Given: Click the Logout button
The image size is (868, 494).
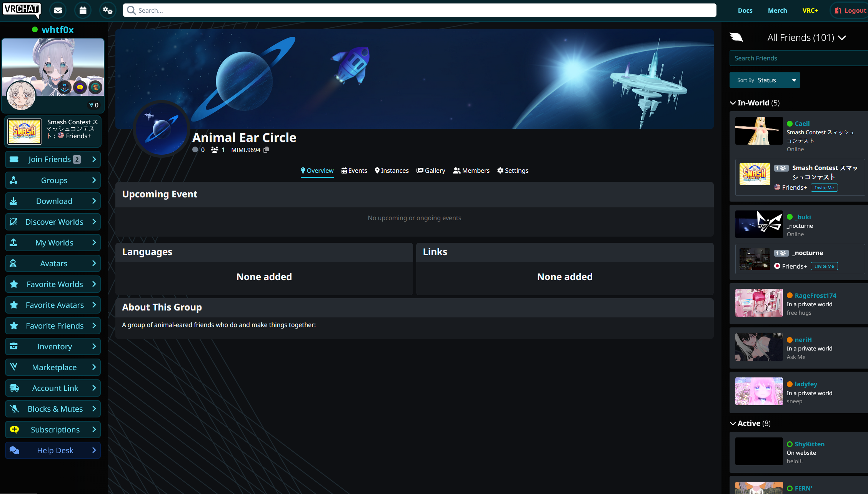Looking at the screenshot, I should pyautogui.click(x=850, y=10).
